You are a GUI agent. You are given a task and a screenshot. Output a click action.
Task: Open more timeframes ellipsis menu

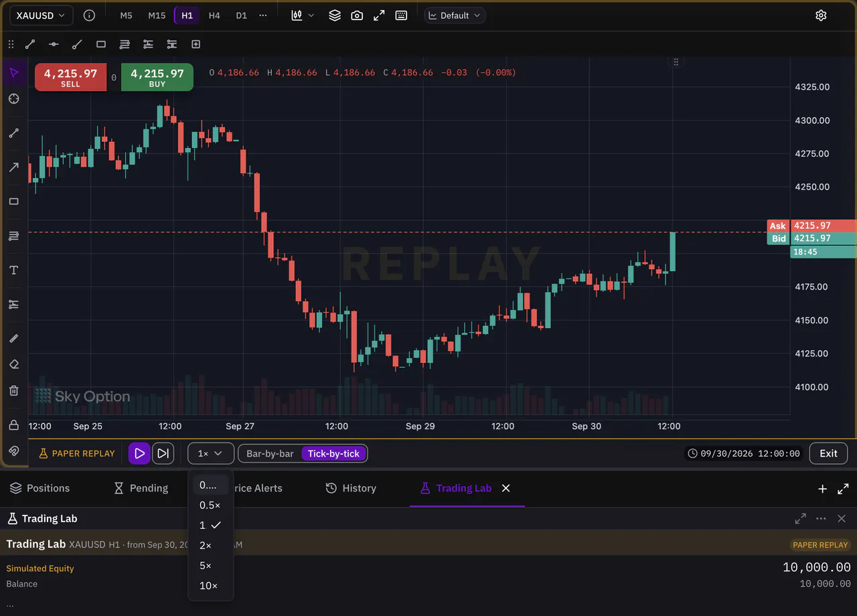(x=262, y=15)
